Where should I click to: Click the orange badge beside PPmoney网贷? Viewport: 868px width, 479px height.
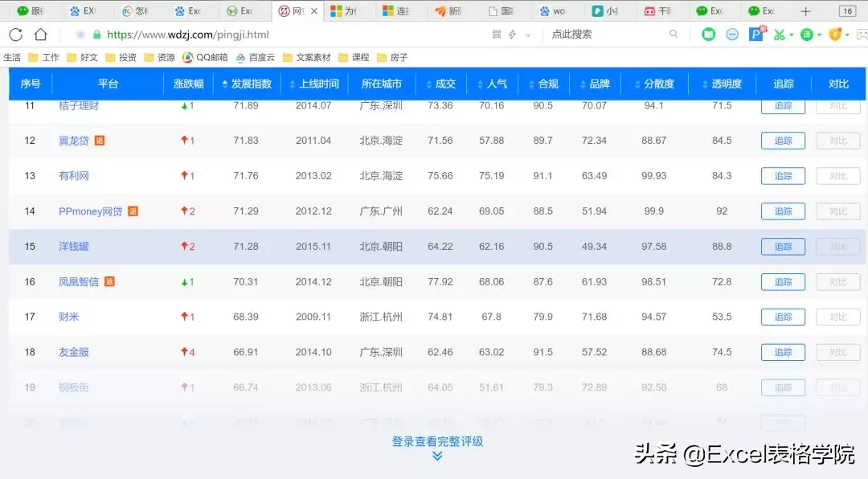(x=133, y=211)
